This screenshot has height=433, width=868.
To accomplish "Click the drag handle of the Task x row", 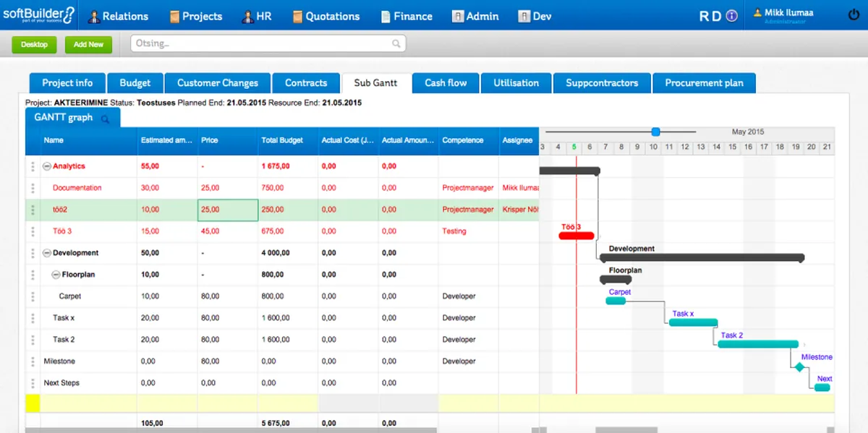I will pyautogui.click(x=32, y=318).
